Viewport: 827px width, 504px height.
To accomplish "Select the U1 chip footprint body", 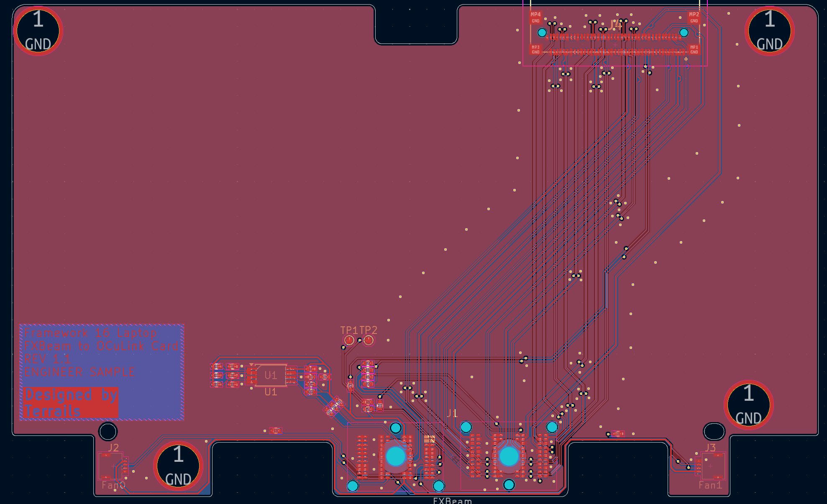I will tap(271, 375).
